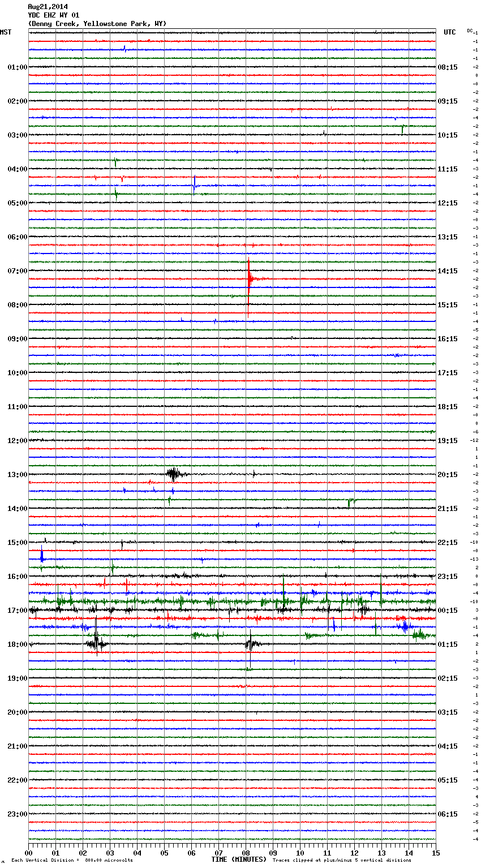Screen dimensions: 481x868
Task: Click minute tick 00 on bottom axis
Action: [x=29, y=853]
